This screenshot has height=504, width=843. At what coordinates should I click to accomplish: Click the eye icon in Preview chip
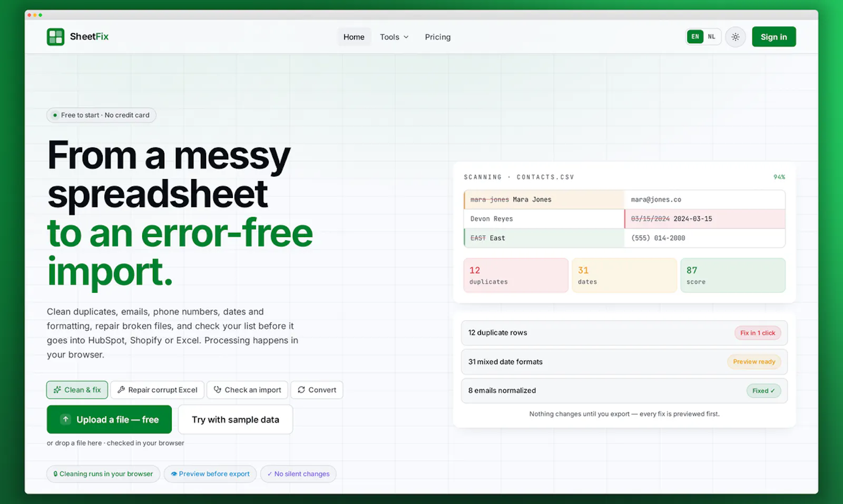(174, 474)
